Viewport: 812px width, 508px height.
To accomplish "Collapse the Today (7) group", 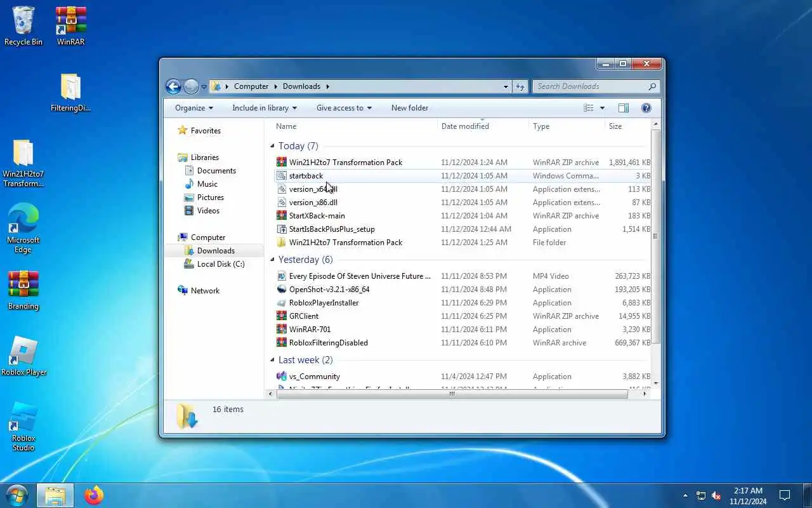I will tap(273, 146).
